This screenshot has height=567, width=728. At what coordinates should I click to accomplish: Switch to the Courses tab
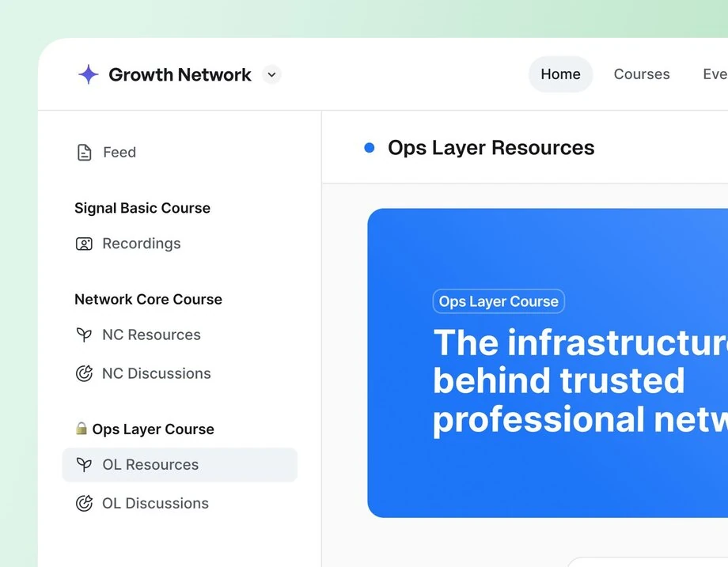[x=642, y=74]
